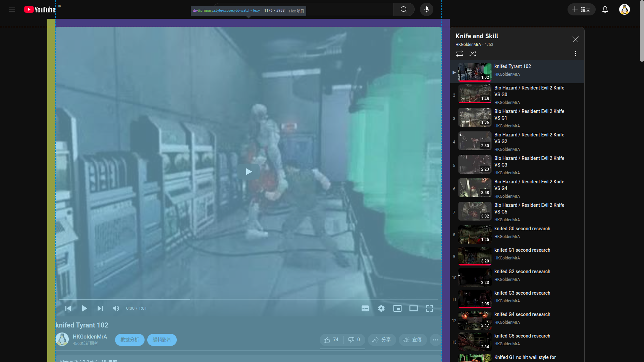Open Bio Hazard Knife VS G2 title
Viewport: 644px width, 362px height.
tap(529, 138)
